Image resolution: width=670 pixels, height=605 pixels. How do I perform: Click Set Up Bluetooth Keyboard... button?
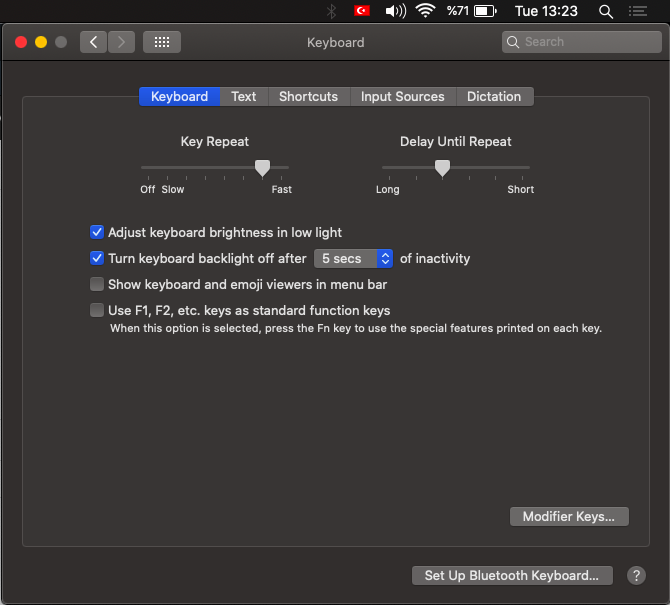[x=512, y=576]
